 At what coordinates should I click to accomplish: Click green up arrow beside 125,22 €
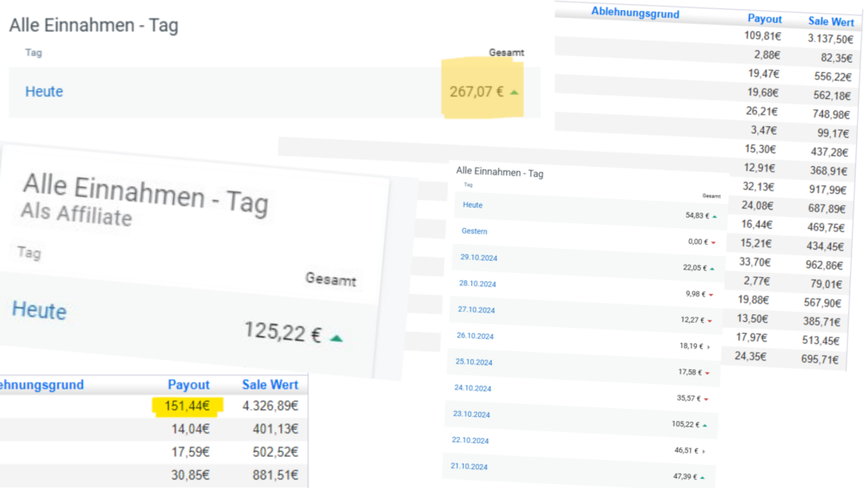[337, 337]
